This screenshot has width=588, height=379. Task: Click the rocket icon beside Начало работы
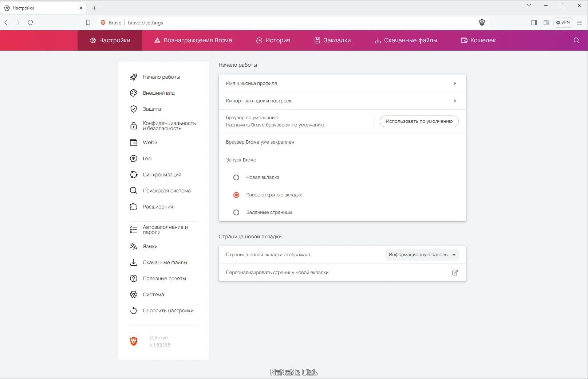click(134, 77)
